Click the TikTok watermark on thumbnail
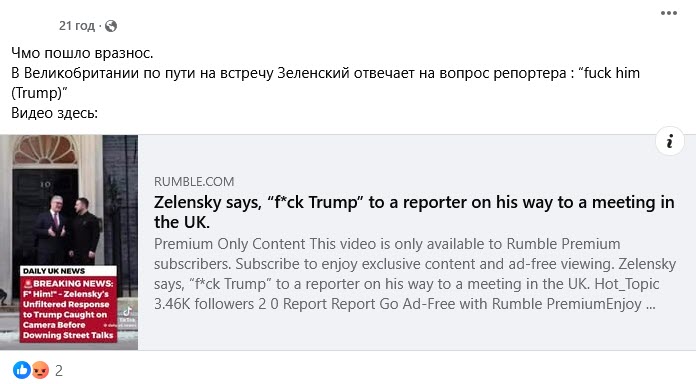Viewport: 696px width, 384px height. 128,314
